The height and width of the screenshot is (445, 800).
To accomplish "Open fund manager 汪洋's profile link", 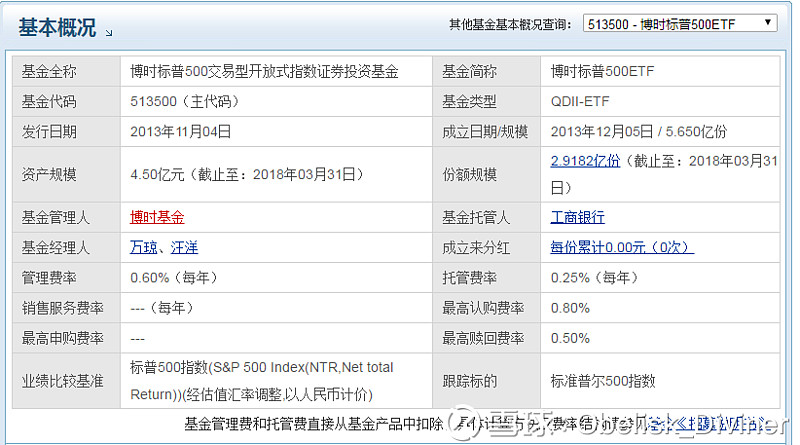I will [184, 248].
